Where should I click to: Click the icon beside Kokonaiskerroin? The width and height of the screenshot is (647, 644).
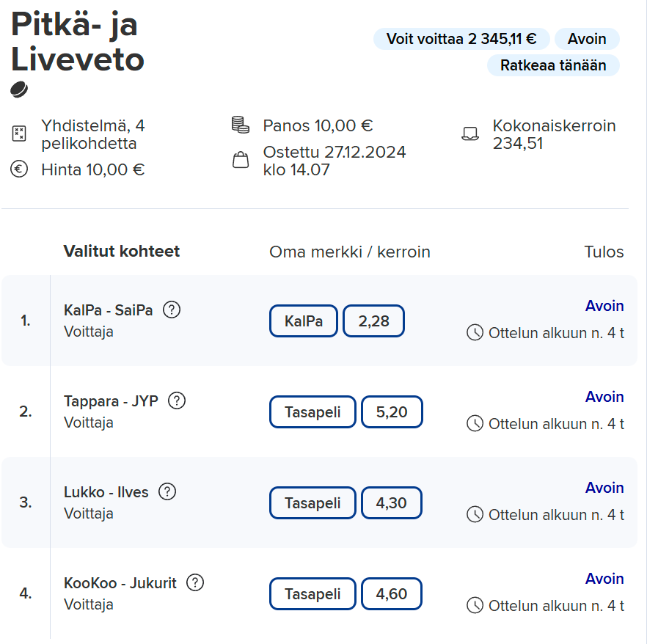click(x=470, y=133)
